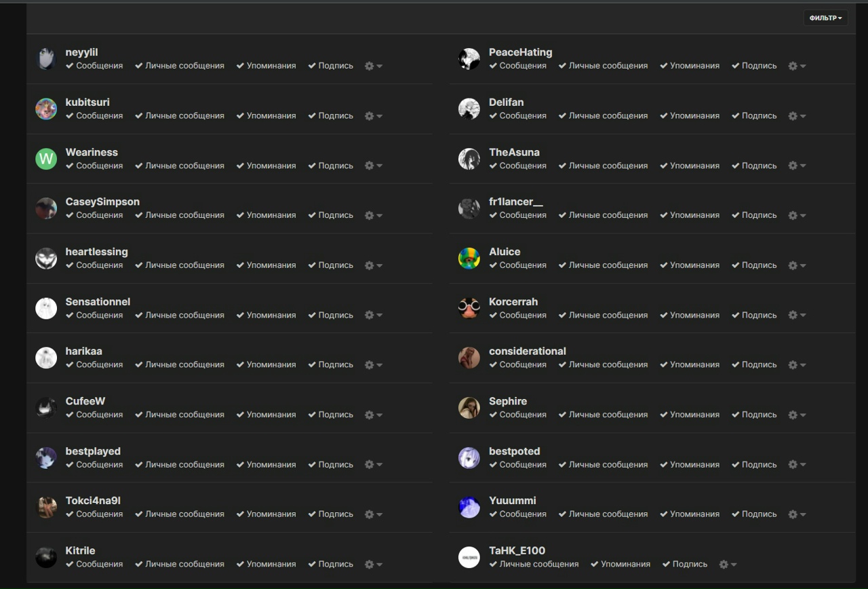Click the gear icon for Kitrile

pyautogui.click(x=370, y=565)
